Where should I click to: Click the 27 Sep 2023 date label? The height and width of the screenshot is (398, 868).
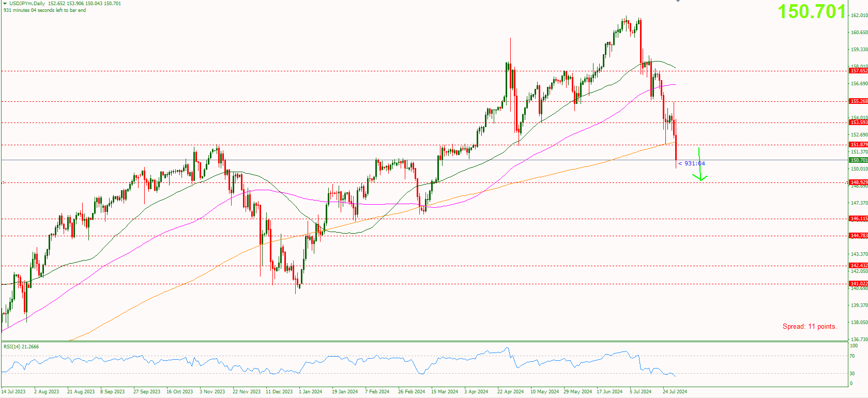[147, 392]
